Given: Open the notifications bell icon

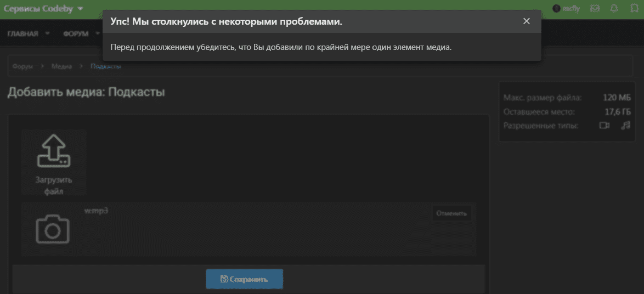Looking at the screenshot, I should 614,8.
